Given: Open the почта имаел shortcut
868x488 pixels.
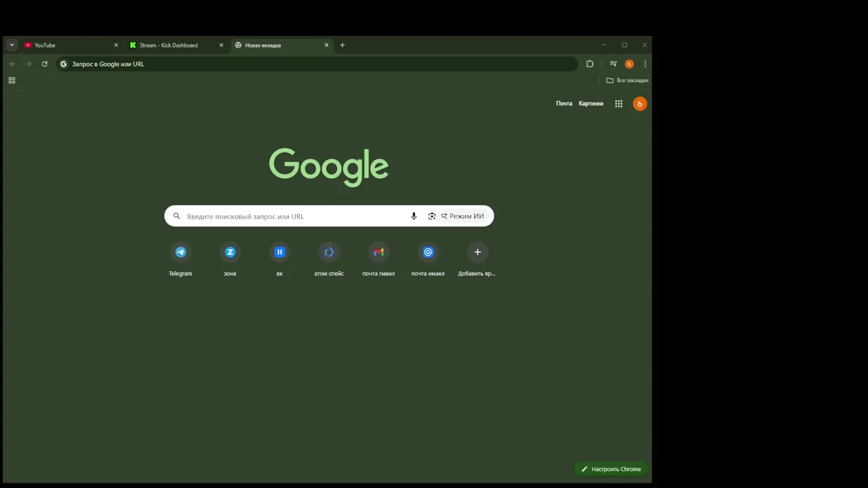Looking at the screenshot, I should [x=428, y=260].
